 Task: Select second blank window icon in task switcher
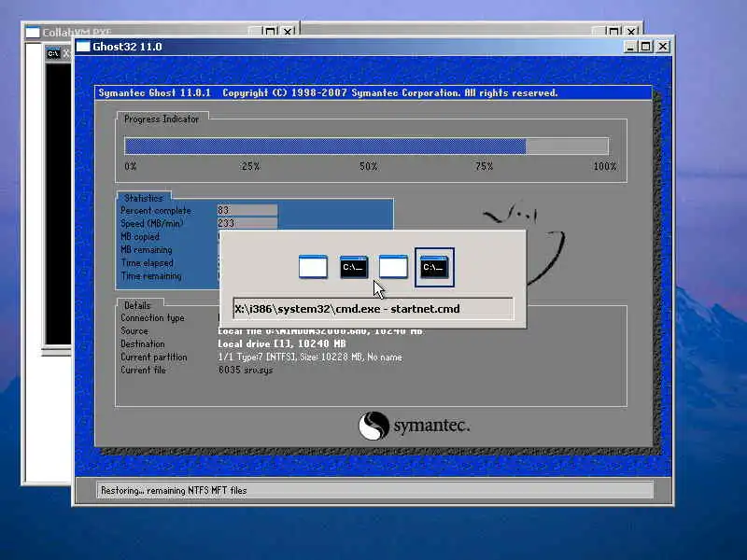click(x=393, y=267)
